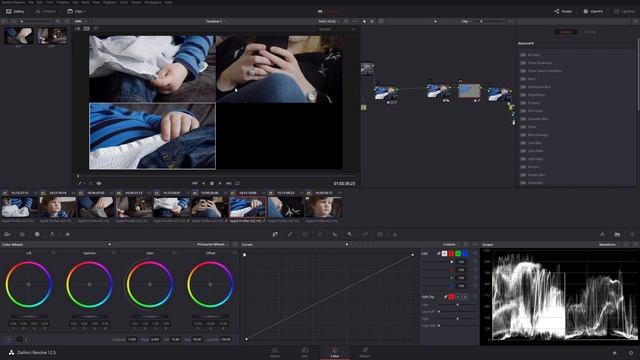This screenshot has height=360, width=640.
Task: Show the Keyframes panel icon
Action: click(x=602, y=234)
